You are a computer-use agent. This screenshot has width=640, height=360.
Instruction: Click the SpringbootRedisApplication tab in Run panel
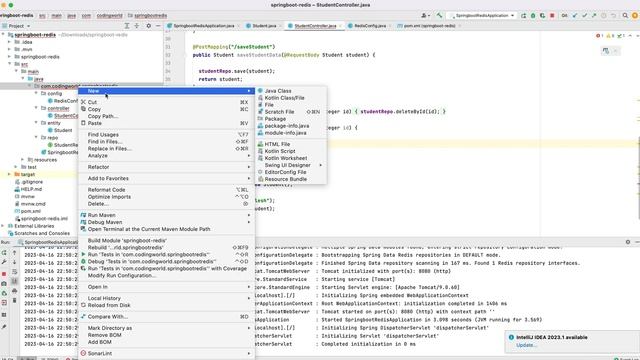click(x=48, y=242)
